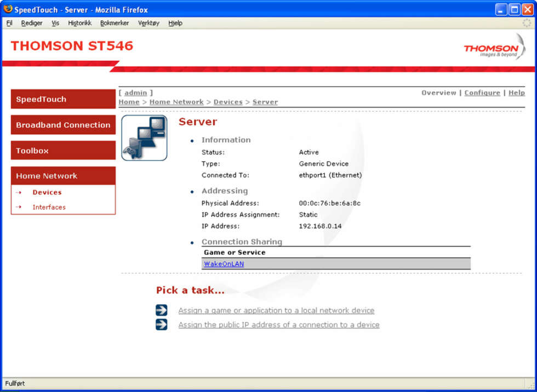Screen dimensions: 537x392
Task: Open the Bokmerker menu
Action: pyautogui.click(x=115, y=23)
